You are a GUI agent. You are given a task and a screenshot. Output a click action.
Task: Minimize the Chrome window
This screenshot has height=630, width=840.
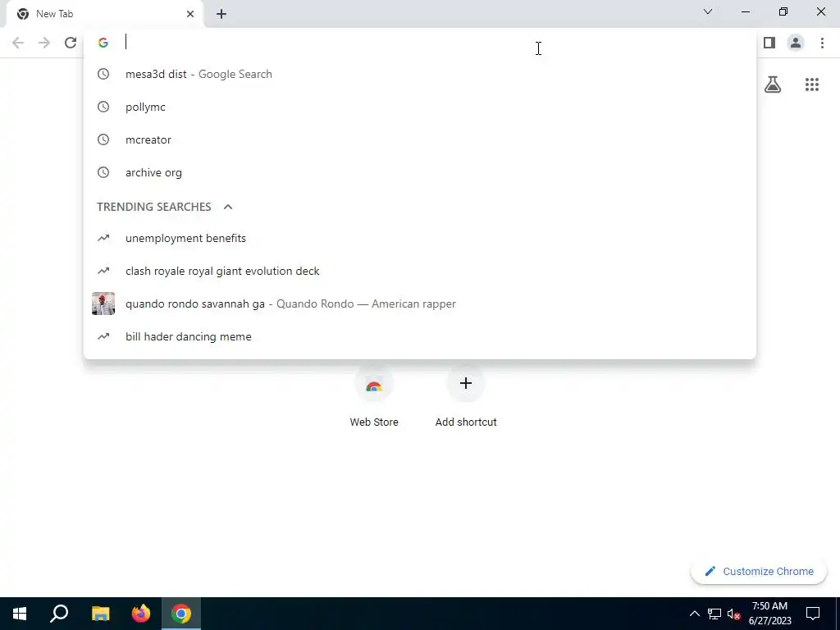[x=746, y=11]
